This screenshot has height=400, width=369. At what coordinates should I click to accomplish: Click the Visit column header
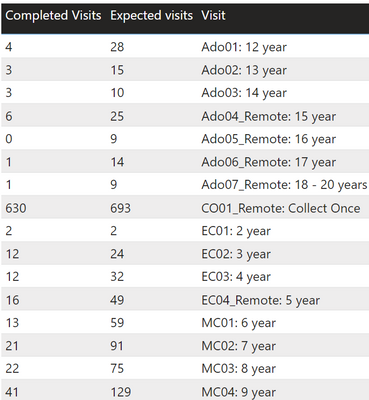[x=213, y=16]
